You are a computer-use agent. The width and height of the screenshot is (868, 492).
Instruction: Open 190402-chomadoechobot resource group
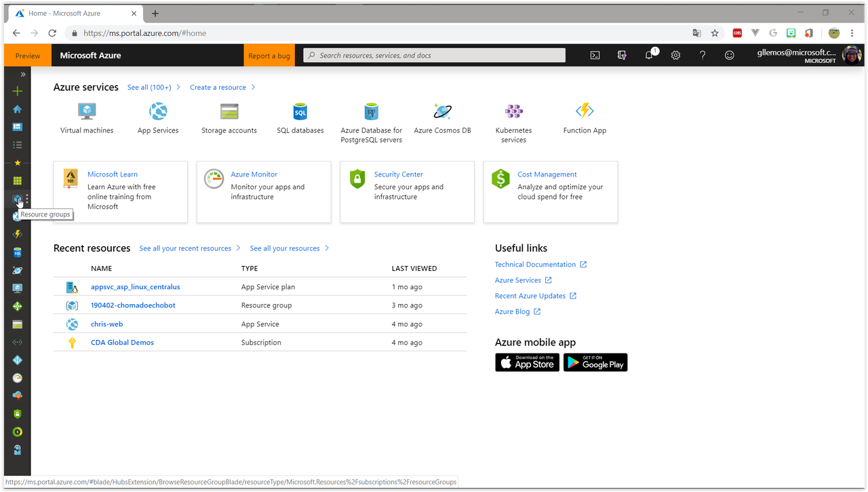tap(133, 305)
